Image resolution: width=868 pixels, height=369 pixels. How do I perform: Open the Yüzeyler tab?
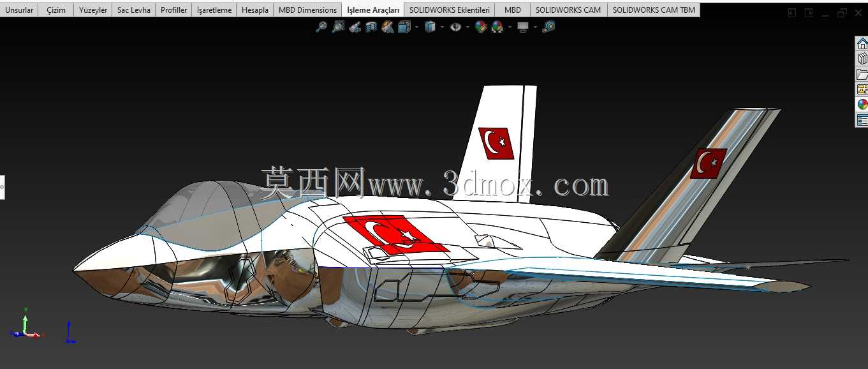pos(93,10)
